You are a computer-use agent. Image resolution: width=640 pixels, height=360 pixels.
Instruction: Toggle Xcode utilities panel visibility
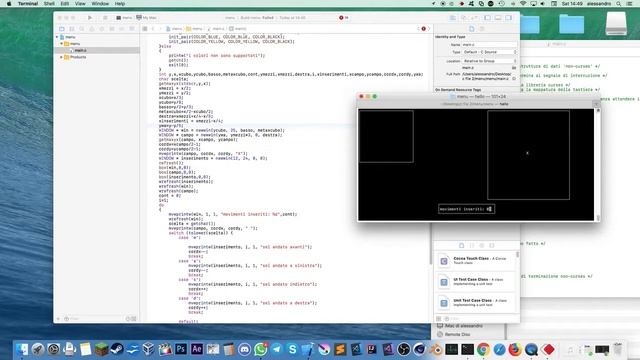pyautogui.click(x=509, y=18)
